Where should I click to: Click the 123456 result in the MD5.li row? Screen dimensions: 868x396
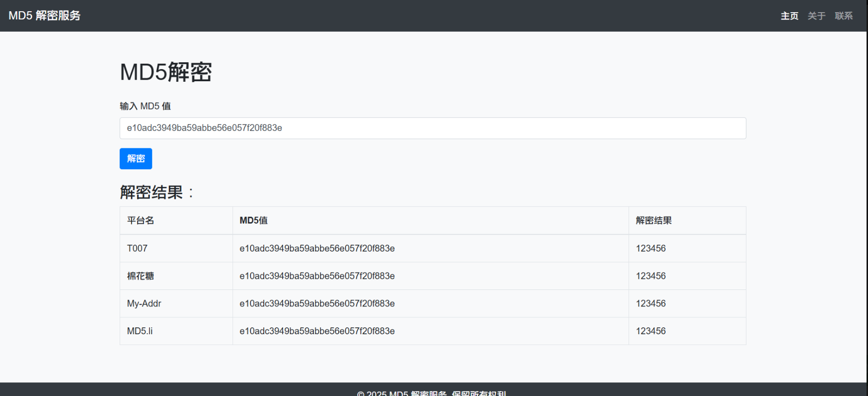click(x=651, y=331)
